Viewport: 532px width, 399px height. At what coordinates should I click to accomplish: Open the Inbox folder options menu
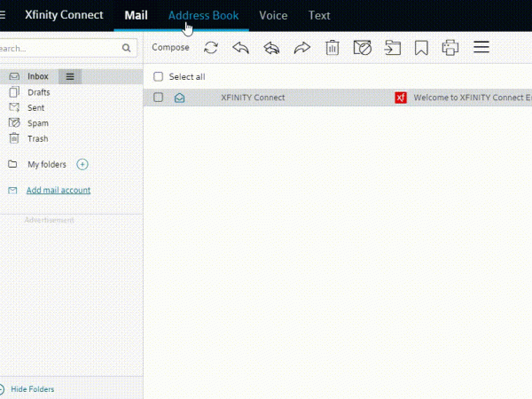pyautogui.click(x=70, y=76)
